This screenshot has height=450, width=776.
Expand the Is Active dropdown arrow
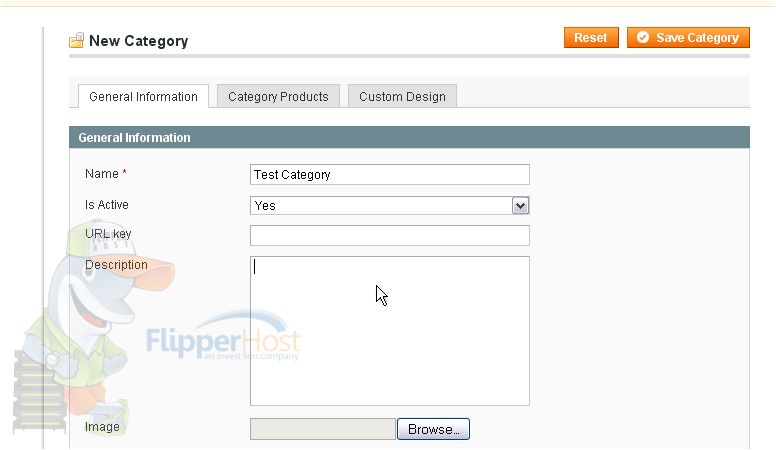click(x=520, y=205)
